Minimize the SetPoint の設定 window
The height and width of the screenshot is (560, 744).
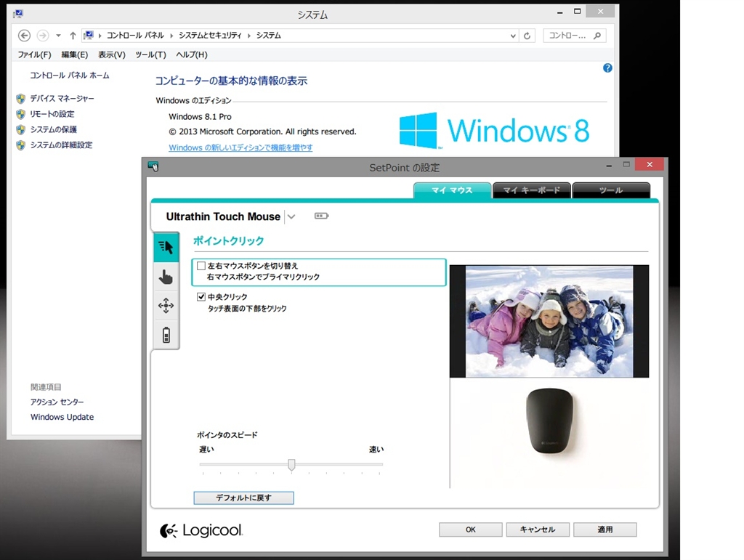(x=609, y=166)
